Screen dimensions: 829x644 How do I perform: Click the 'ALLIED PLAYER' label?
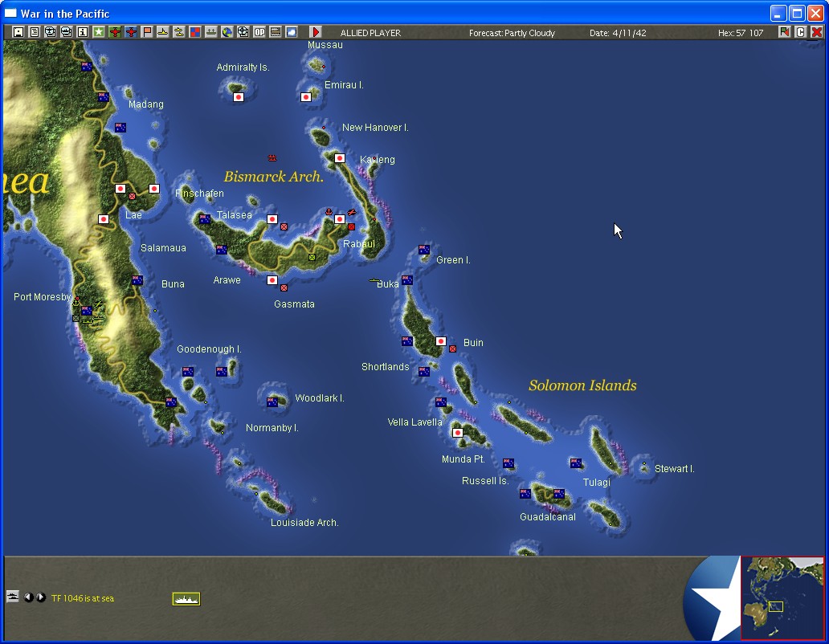370,33
